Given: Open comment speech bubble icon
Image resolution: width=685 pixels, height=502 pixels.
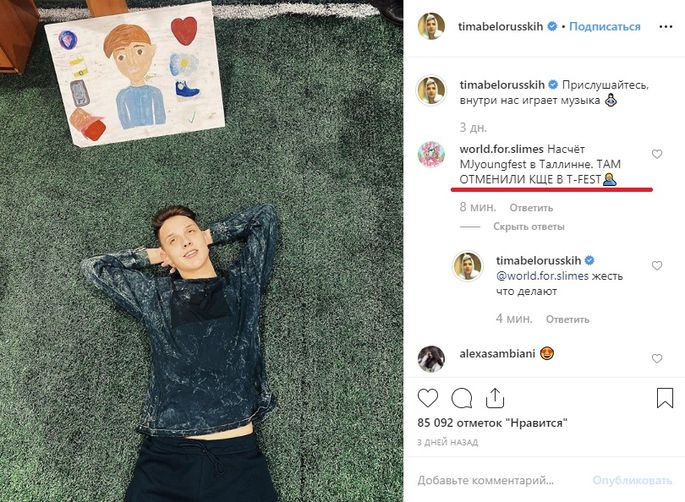Looking at the screenshot, I should tap(461, 398).
